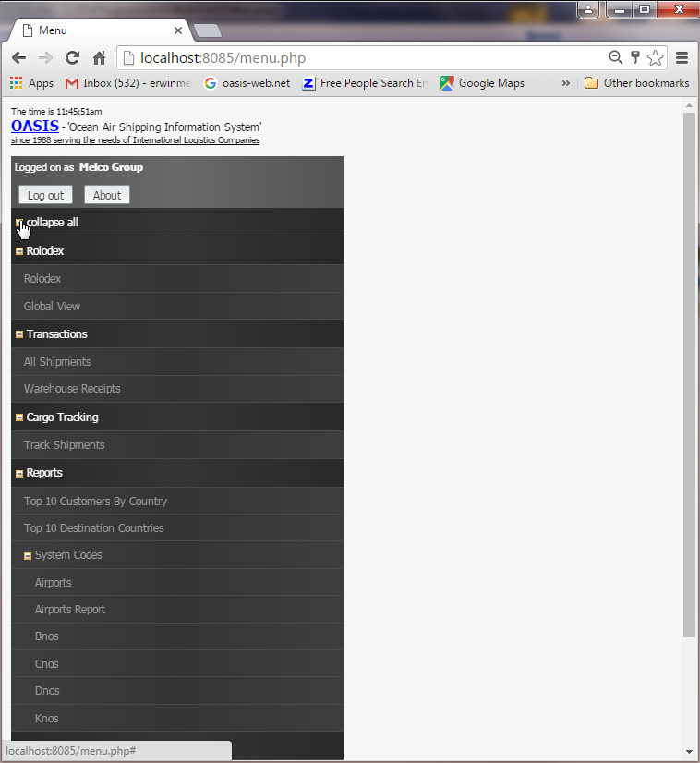Open Global View menu item

[177, 307]
